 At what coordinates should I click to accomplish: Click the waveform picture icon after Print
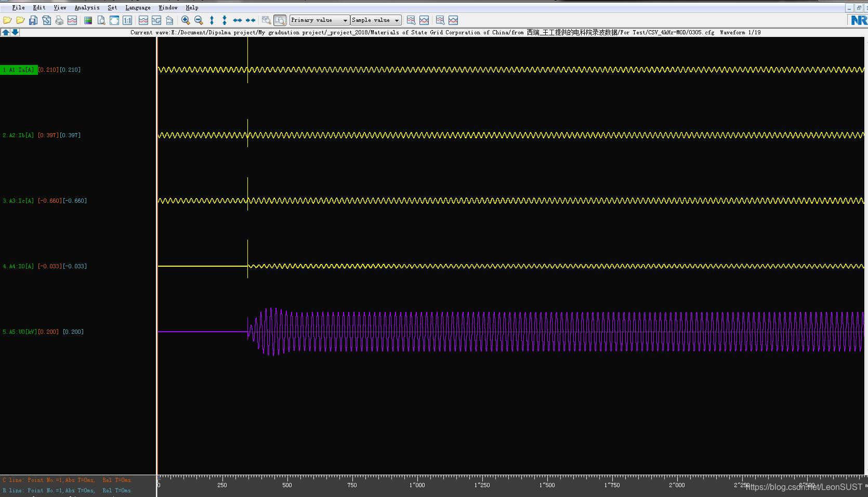pos(72,20)
